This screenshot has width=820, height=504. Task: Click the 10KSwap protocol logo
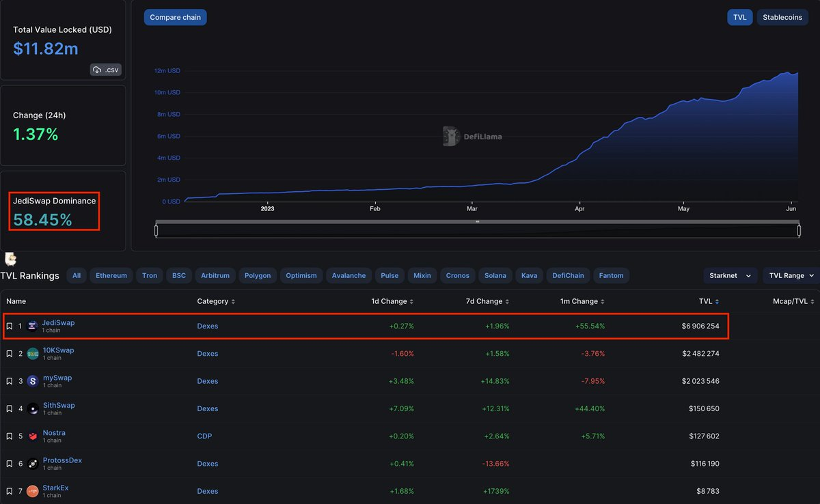click(32, 353)
